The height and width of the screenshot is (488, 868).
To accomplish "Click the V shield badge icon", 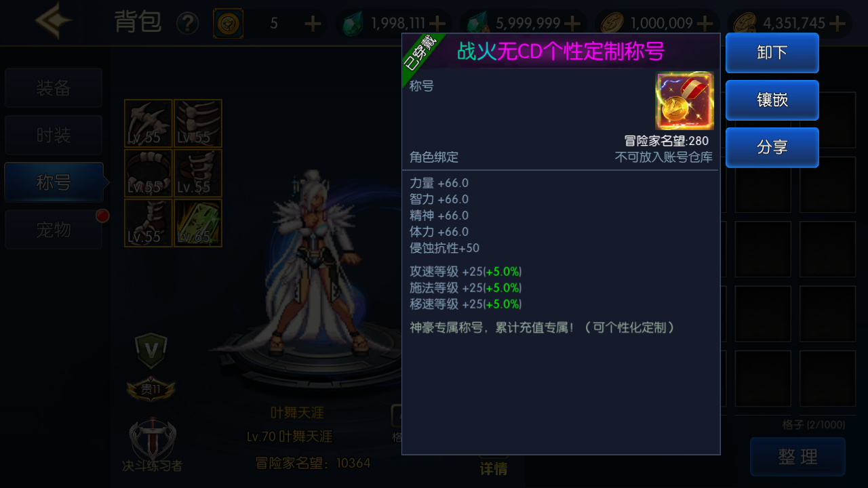I will click(x=151, y=350).
